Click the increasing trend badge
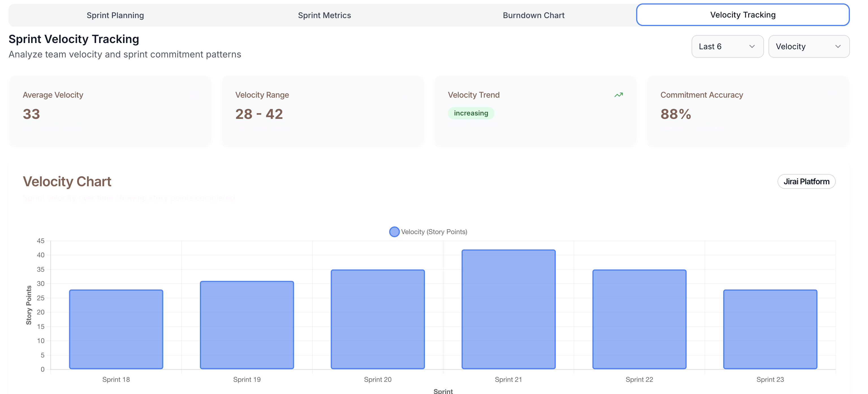 471,113
